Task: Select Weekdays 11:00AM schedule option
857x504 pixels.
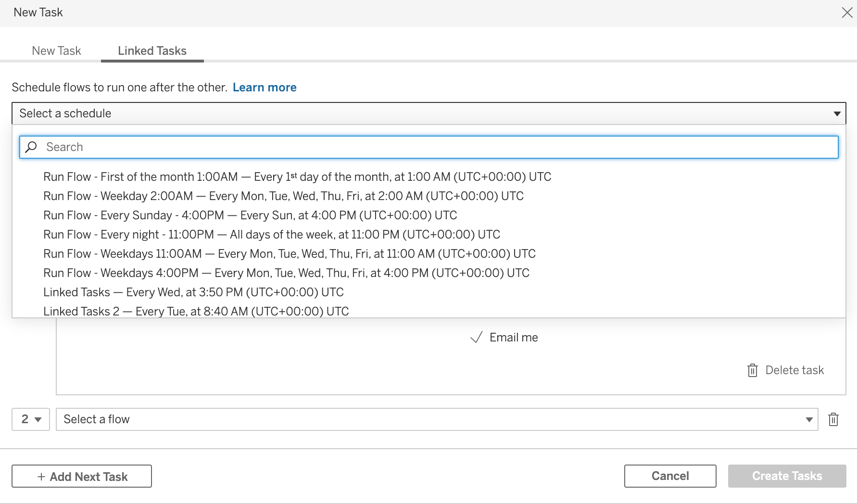Action: [289, 254]
